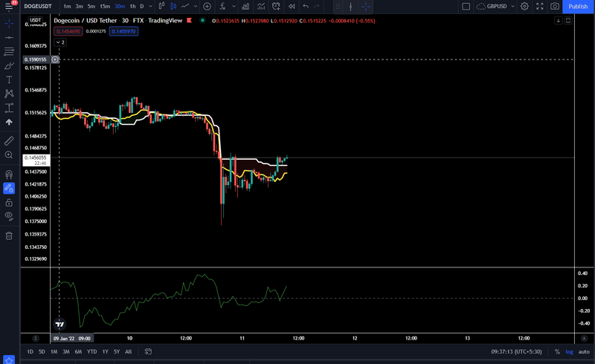Undo the last action
This screenshot has height=364, width=595.
306,6
